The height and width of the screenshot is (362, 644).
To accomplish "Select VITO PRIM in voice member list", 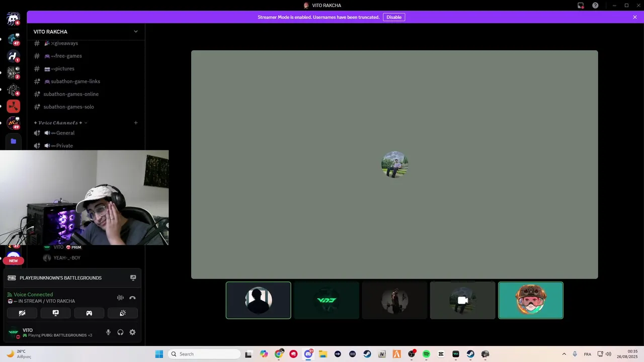I will pos(62,247).
